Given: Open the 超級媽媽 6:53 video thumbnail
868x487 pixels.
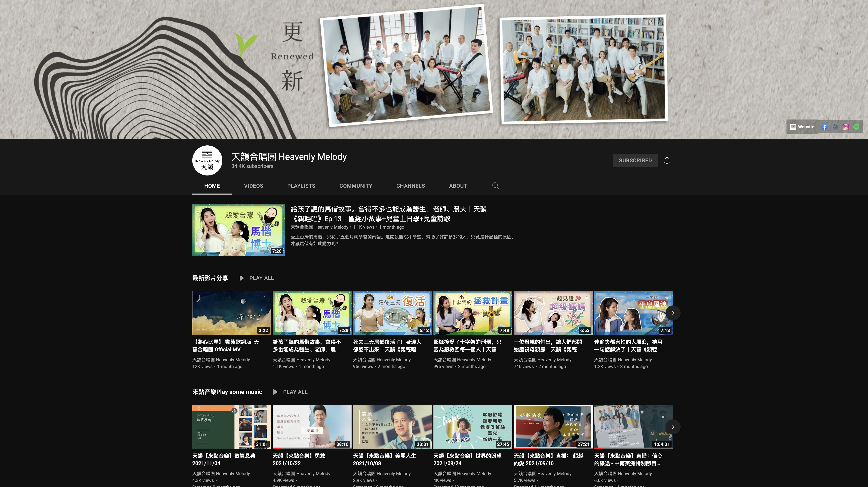Looking at the screenshot, I should pos(553,313).
